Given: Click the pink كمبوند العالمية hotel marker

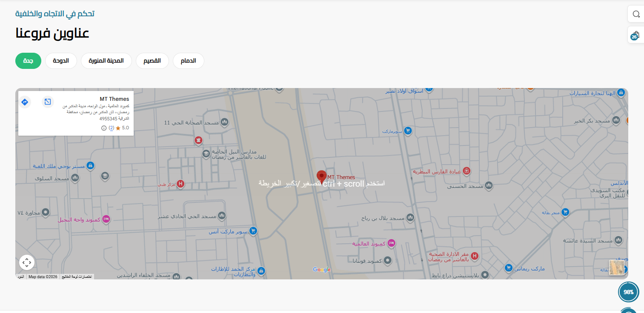Looking at the screenshot, I should pos(391,243).
